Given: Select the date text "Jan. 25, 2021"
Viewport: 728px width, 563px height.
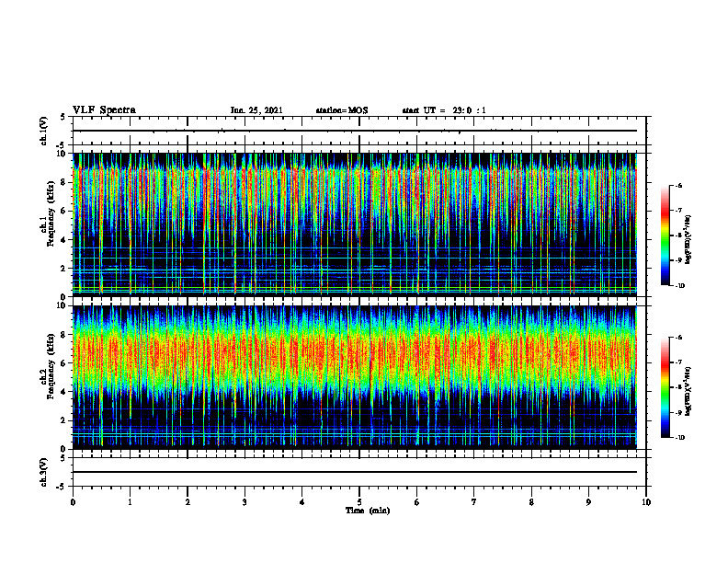Looking at the screenshot, I should click(256, 110).
